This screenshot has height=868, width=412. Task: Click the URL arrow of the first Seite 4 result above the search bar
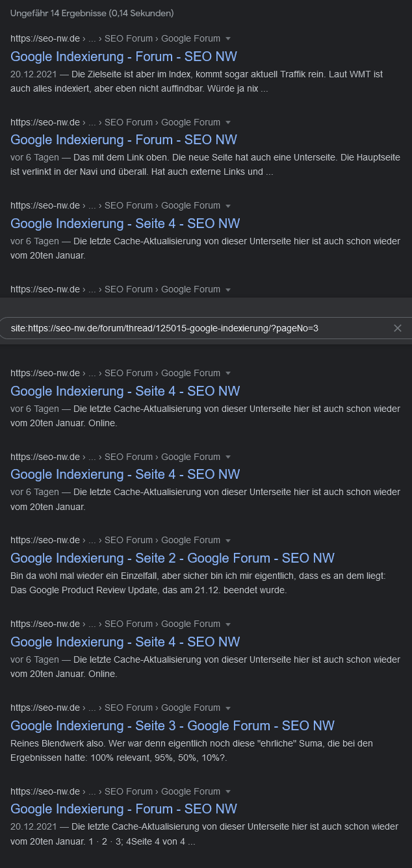[x=228, y=206]
